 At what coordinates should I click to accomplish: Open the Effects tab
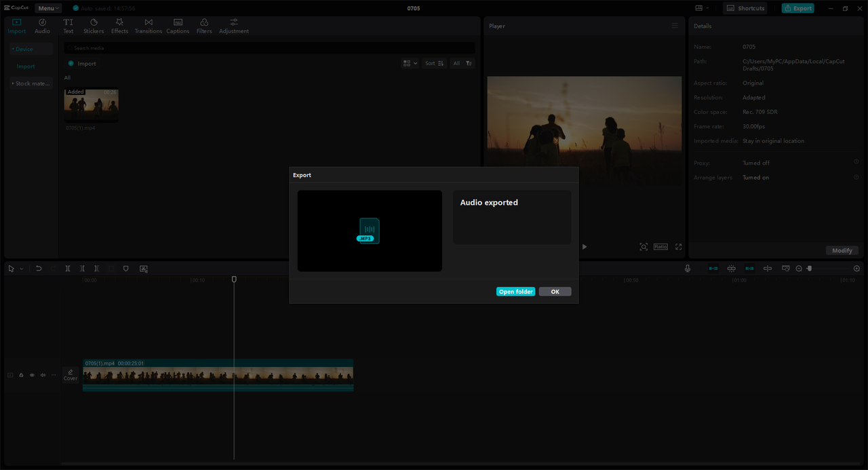119,26
